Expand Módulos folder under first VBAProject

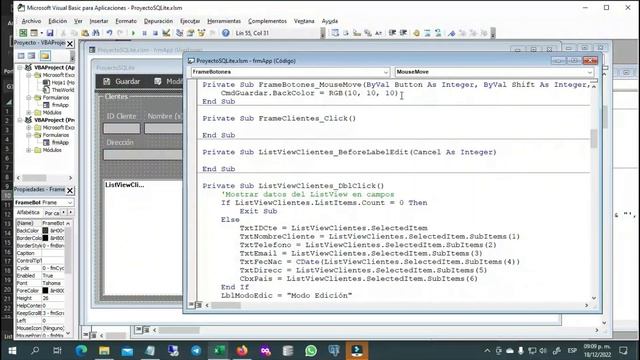(29, 112)
